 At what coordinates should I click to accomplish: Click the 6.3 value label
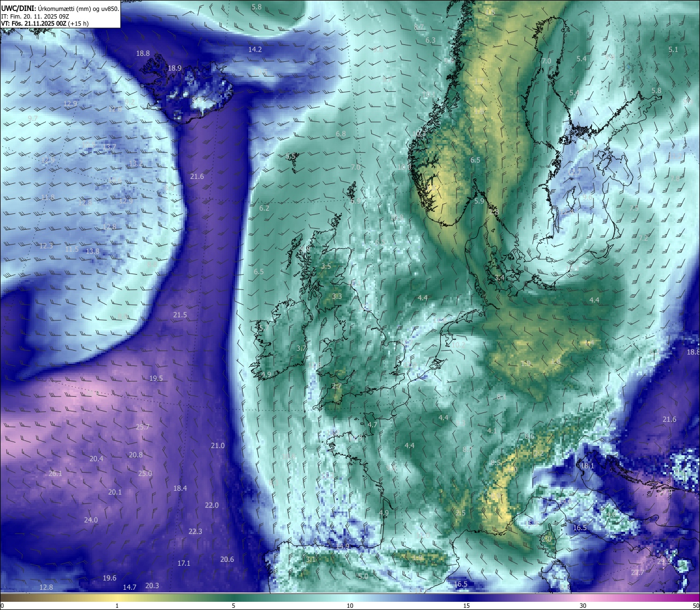(430, 40)
